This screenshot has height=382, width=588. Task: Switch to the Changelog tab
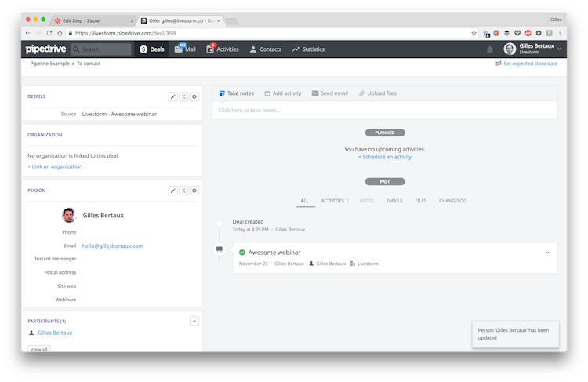(452, 201)
